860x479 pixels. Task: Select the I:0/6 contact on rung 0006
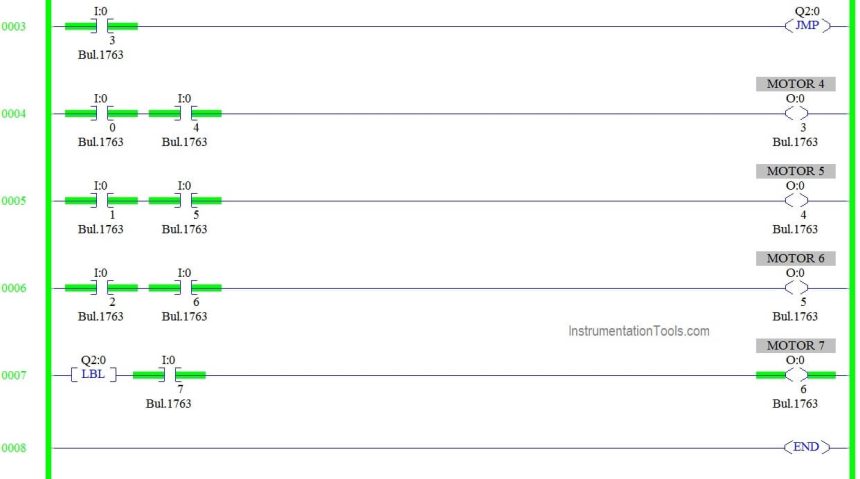[185, 288]
